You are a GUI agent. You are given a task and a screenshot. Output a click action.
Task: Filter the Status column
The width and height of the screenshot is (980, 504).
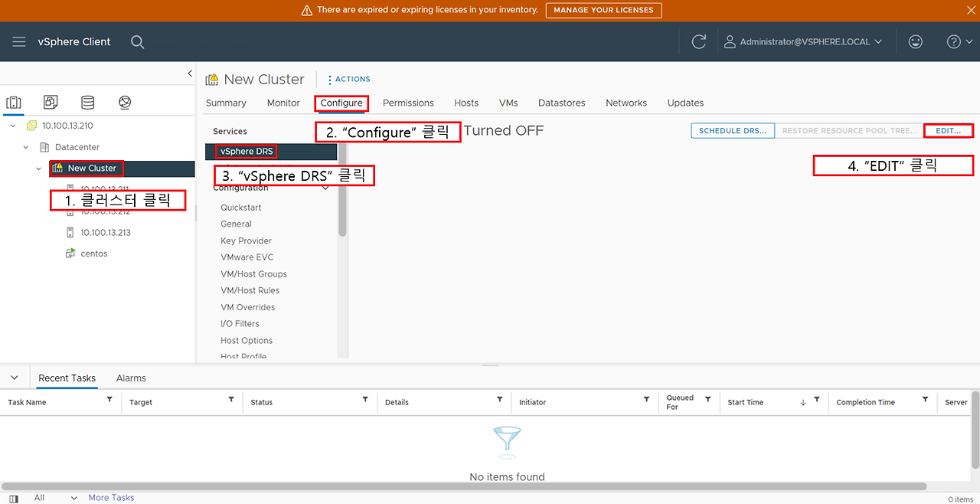[365, 400]
